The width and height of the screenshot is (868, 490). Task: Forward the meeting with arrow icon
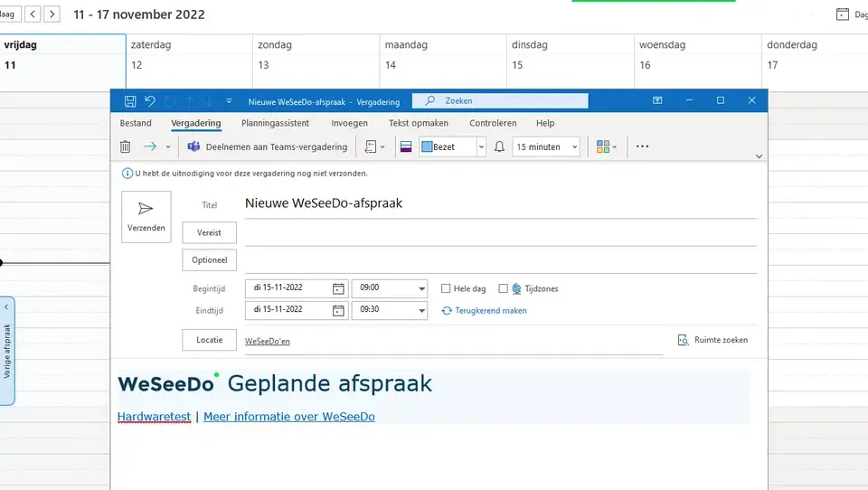[150, 146]
